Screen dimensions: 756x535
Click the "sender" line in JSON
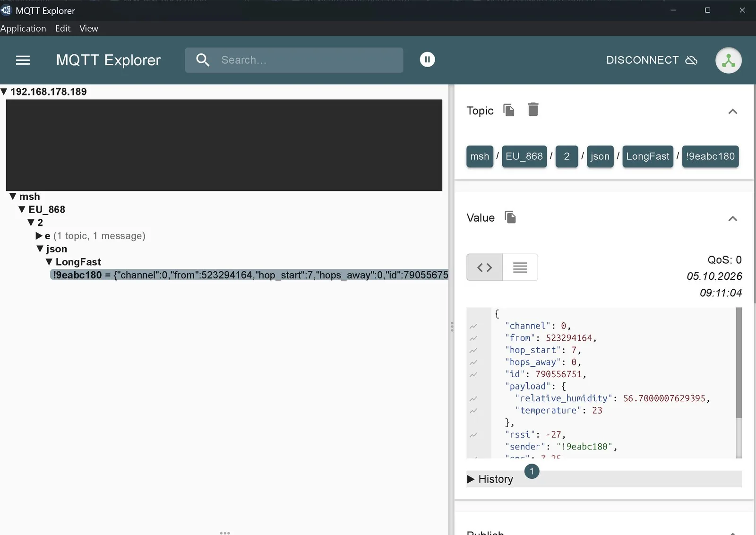[561, 447]
